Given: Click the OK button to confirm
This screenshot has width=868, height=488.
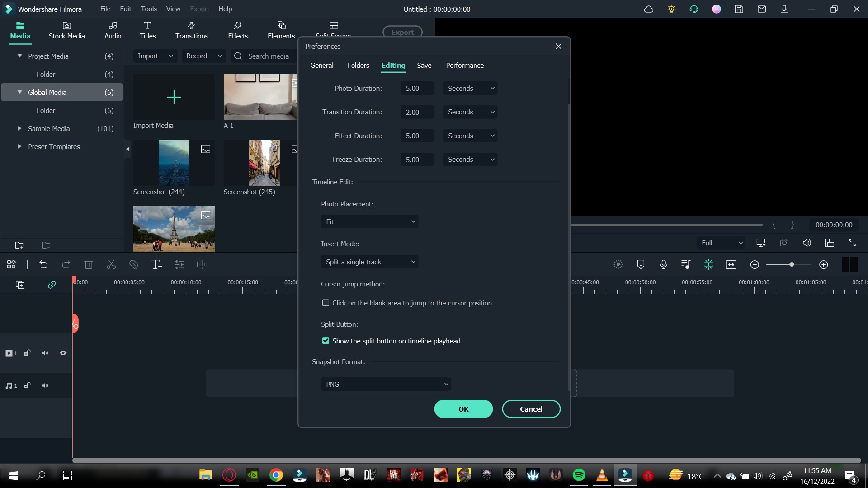Looking at the screenshot, I should pos(464,409).
